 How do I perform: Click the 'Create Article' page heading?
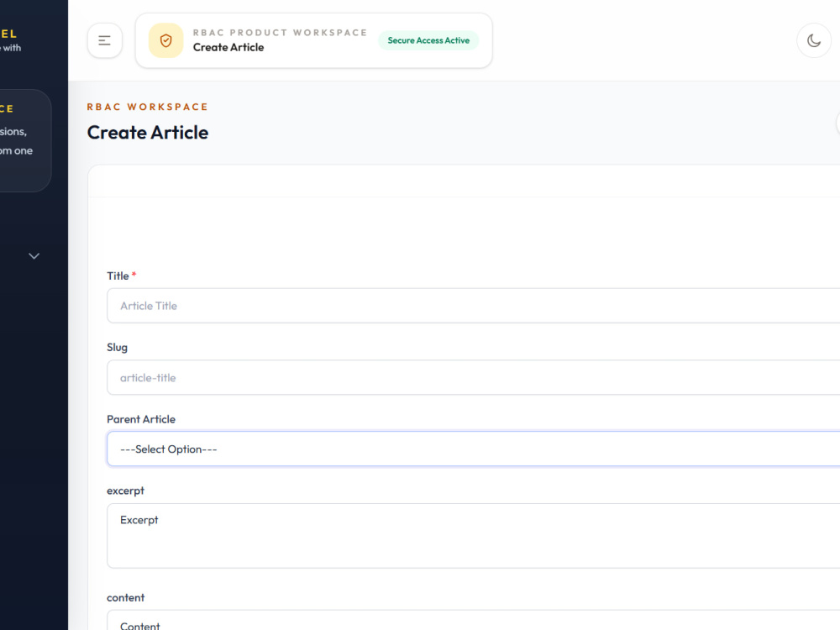point(148,133)
